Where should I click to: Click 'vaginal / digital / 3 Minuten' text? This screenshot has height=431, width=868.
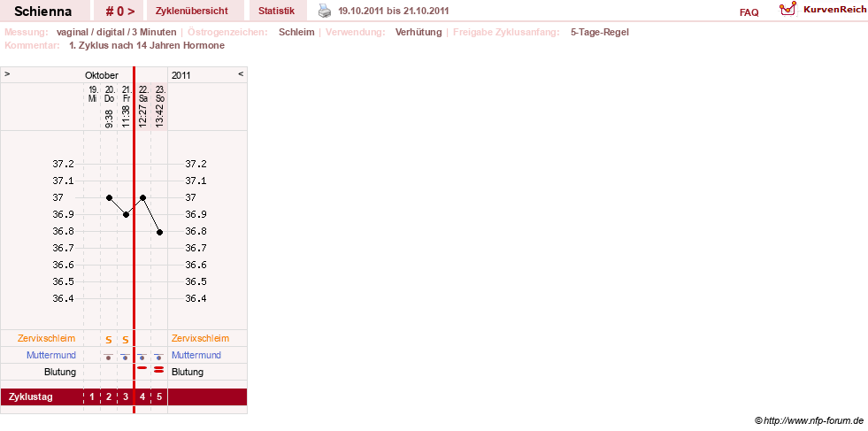[116, 32]
